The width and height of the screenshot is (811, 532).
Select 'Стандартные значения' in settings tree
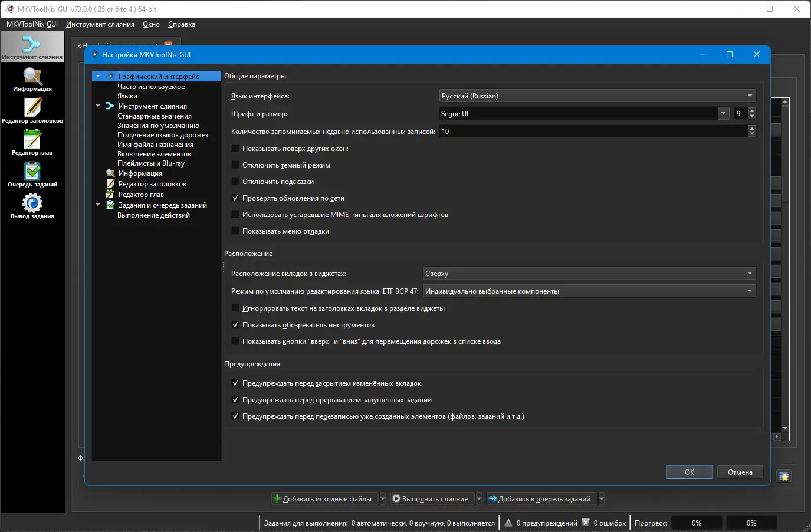(155, 116)
